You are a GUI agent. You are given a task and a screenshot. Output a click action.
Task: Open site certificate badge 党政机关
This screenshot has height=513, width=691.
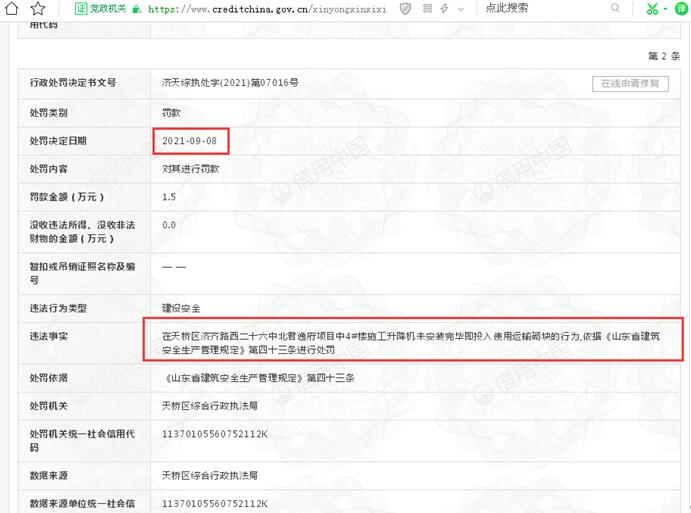(x=101, y=9)
